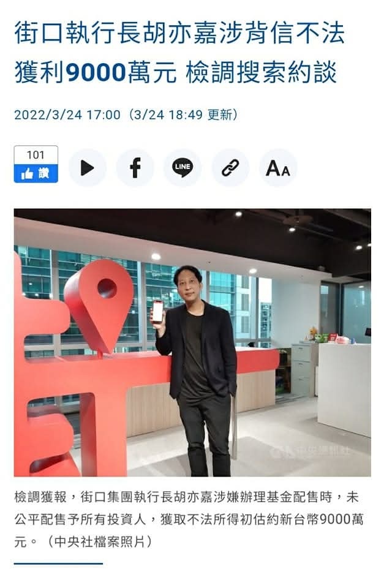Viewport: 384px width, 588px height.
Task: Share the article via the Facebook icon
Action: click(135, 168)
